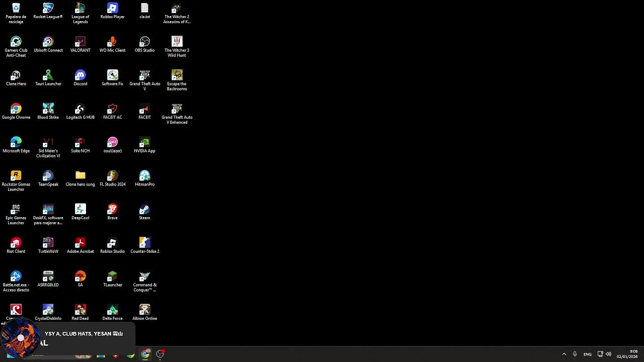
Task: Select the Blood Strike desktop icon
Action: (x=48, y=112)
